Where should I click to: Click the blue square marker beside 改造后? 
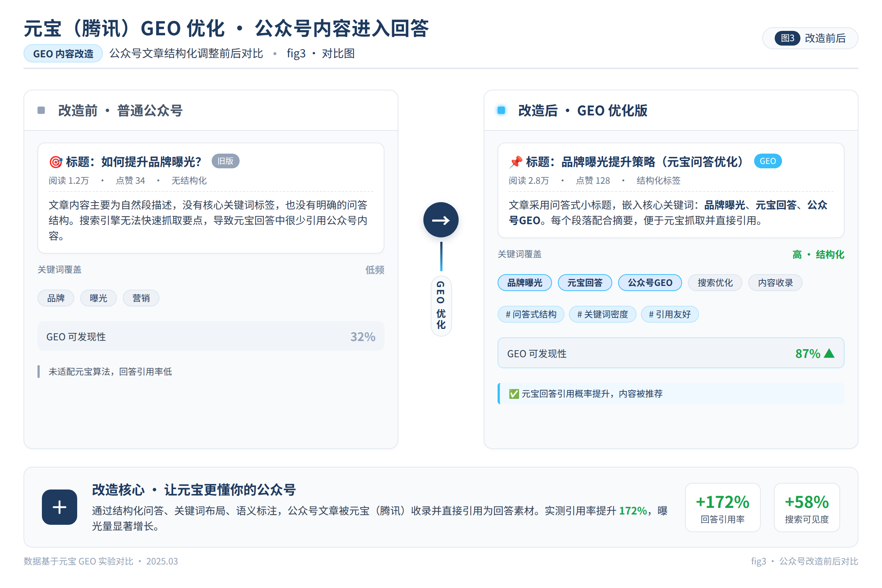pyautogui.click(x=501, y=110)
